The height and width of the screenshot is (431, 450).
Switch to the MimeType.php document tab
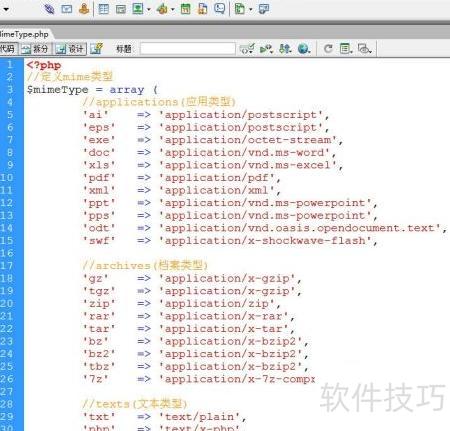24,34
